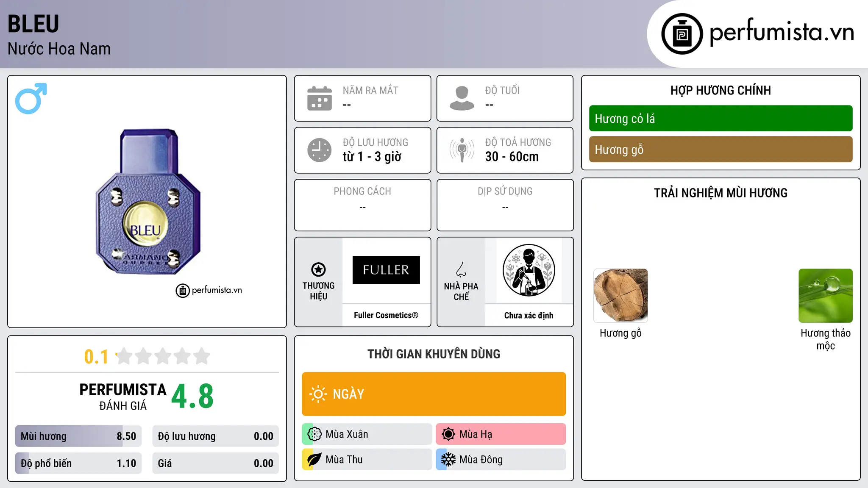868x488 pixels.
Task: Click the green 4.8 Perfumista score
Action: tap(192, 396)
